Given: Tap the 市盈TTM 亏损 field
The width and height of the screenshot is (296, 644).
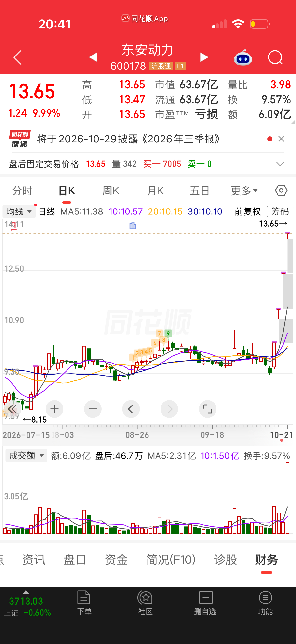Looking at the screenshot, I should click(x=187, y=114).
